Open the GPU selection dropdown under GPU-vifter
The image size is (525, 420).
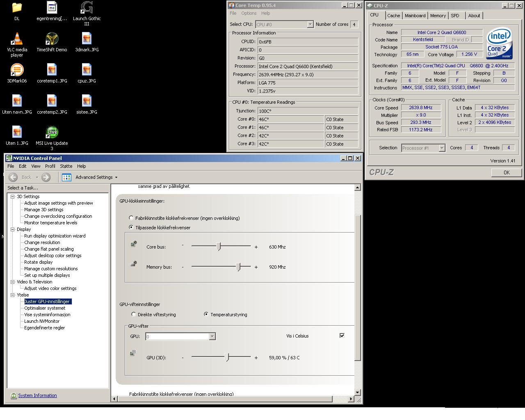(212, 336)
